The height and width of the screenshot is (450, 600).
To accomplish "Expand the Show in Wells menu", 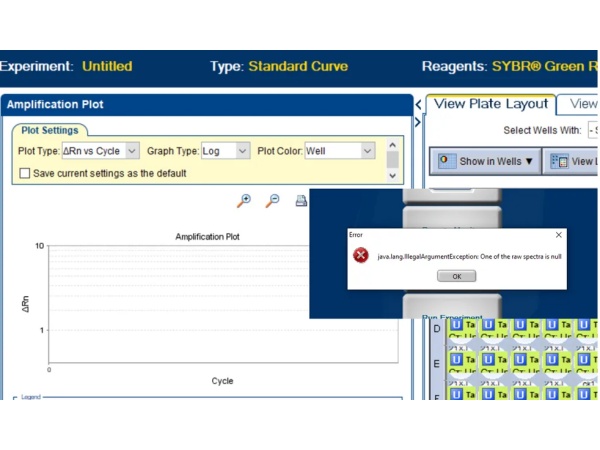I will pos(487,161).
